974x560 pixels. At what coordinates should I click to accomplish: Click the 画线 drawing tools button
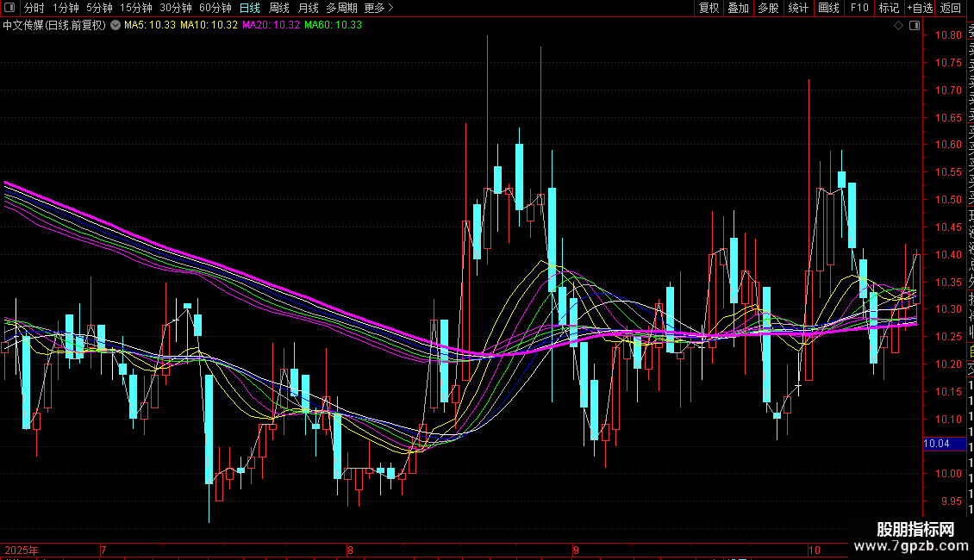coord(828,8)
